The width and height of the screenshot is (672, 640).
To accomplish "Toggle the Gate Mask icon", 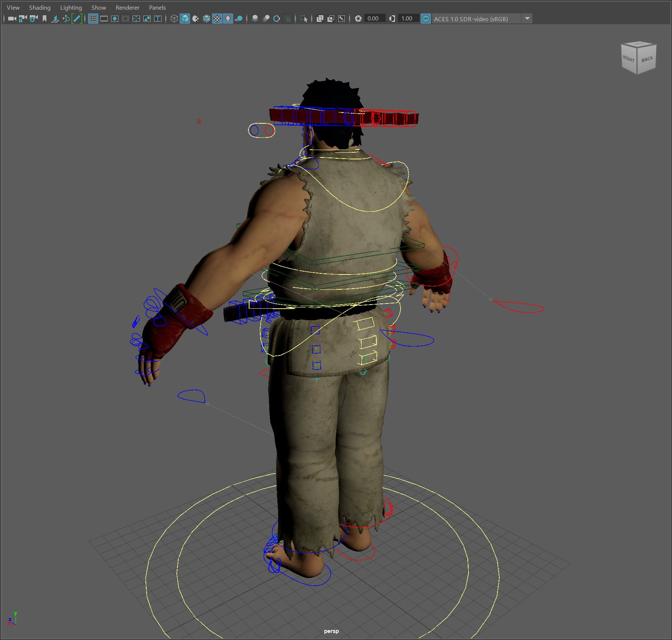I will (x=125, y=19).
